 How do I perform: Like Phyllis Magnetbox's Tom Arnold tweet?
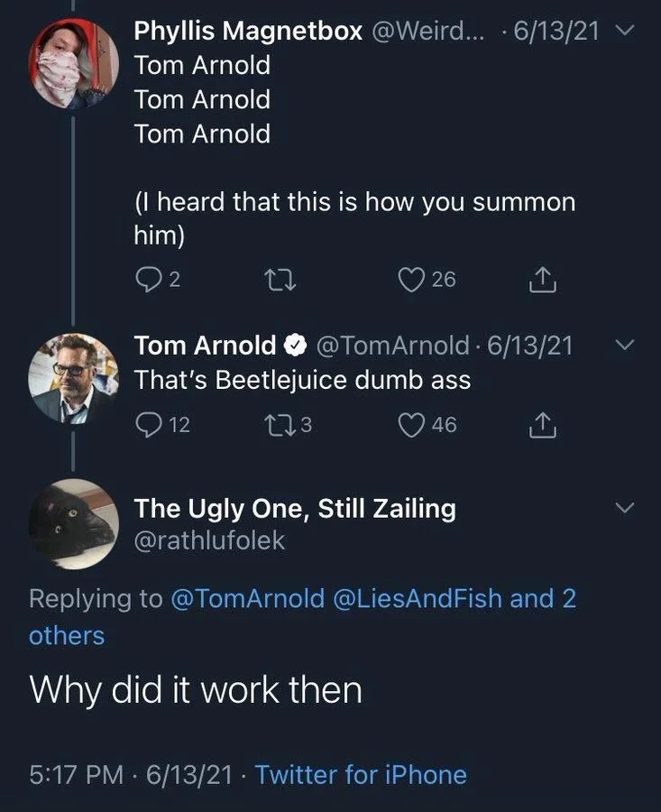click(x=413, y=279)
